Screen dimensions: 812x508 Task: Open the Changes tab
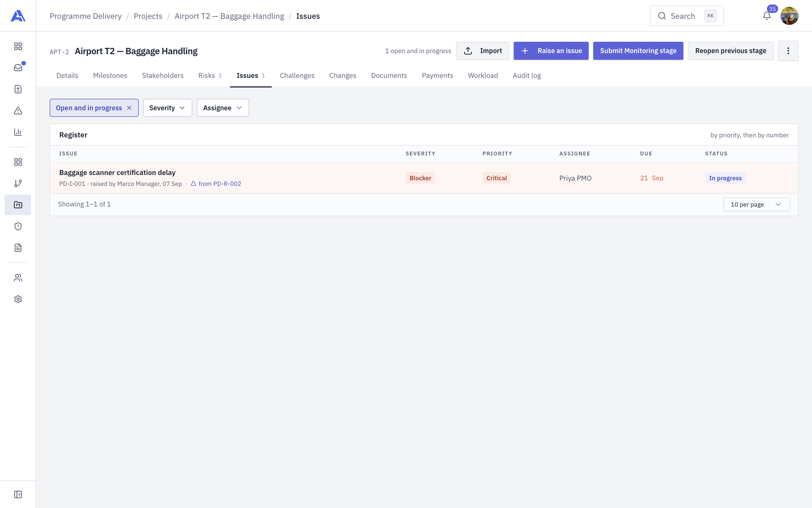[x=343, y=76]
